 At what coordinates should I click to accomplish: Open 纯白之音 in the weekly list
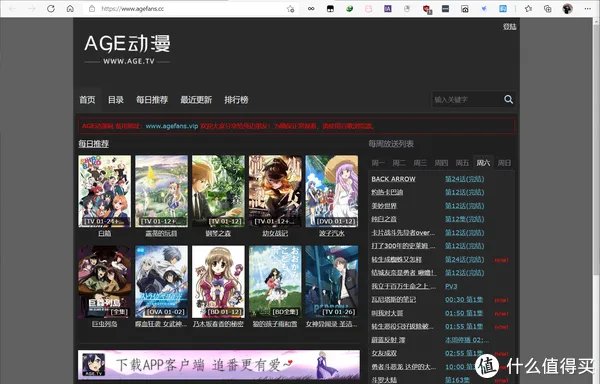[x=384, y=219]
